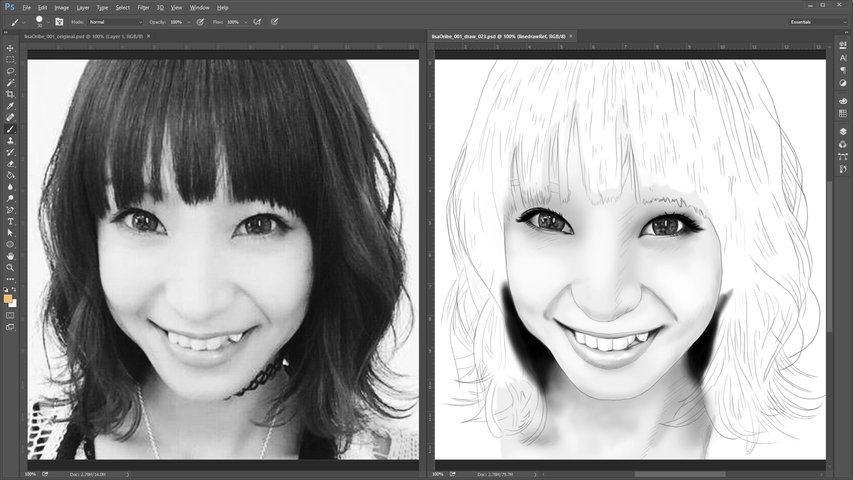Viewport: 853px width, 480px height.
Task: Open the Help menu
Action: click(222, 8)
